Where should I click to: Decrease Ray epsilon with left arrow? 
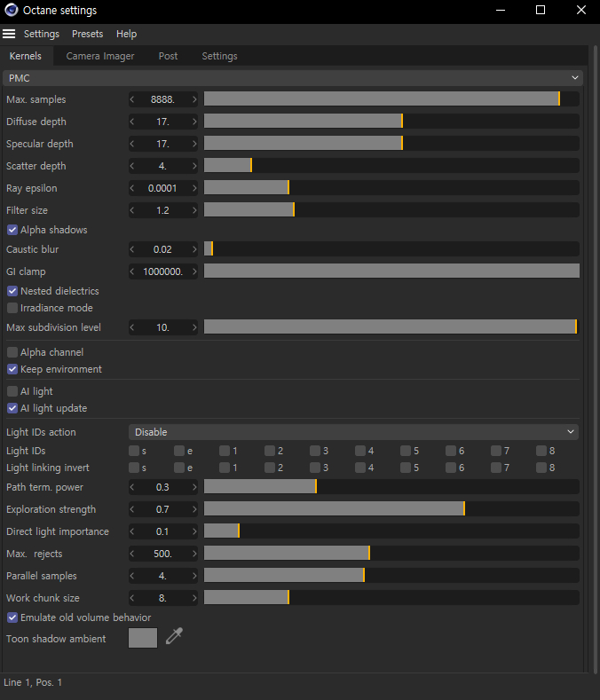click(132, 188)
